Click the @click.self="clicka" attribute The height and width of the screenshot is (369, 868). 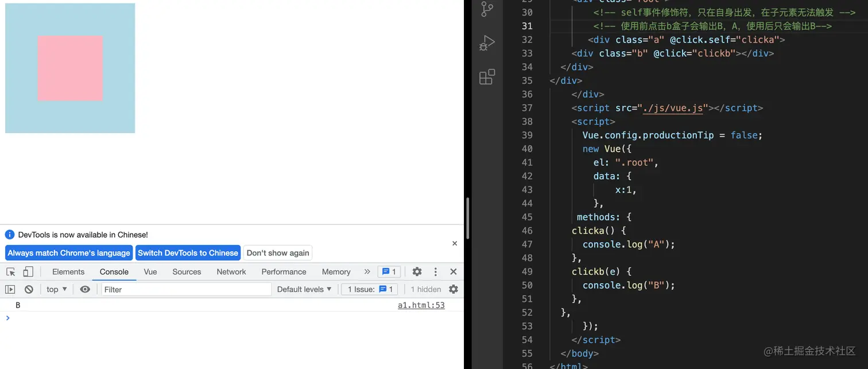[724, 40]
